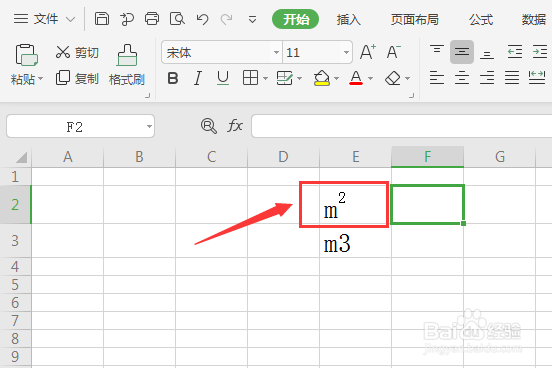Toggle bold formatting
The width and height of the screenshot is (552, 368).
[x=172, y=78]
